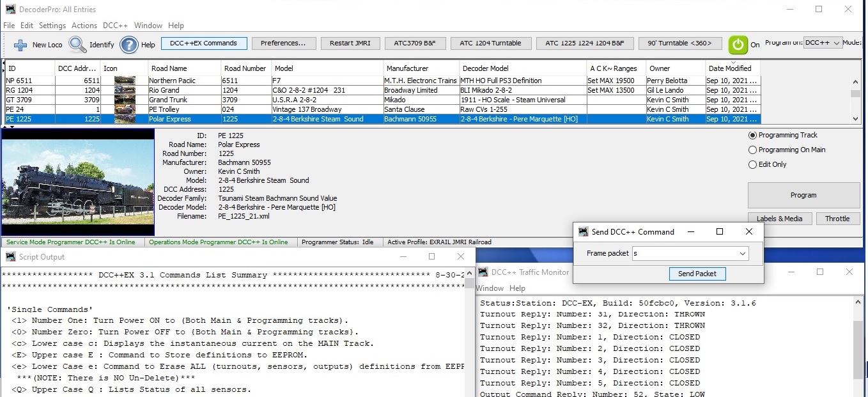Open the Actions menu
Screen dimensions: 868x397
84,26
